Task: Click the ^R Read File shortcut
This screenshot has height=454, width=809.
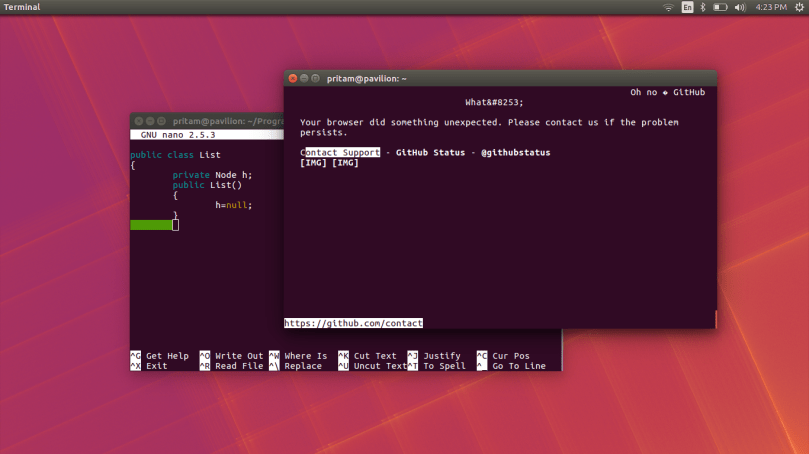Action: 231,366
